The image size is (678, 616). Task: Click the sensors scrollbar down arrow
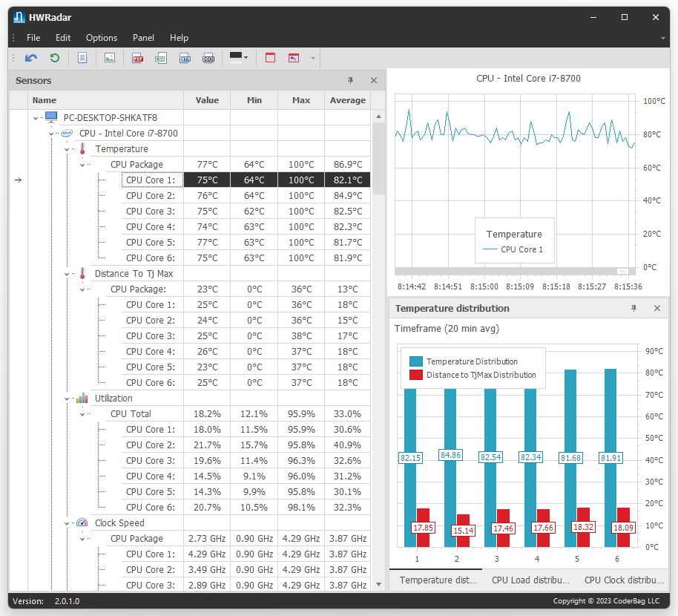pos(378,584)
